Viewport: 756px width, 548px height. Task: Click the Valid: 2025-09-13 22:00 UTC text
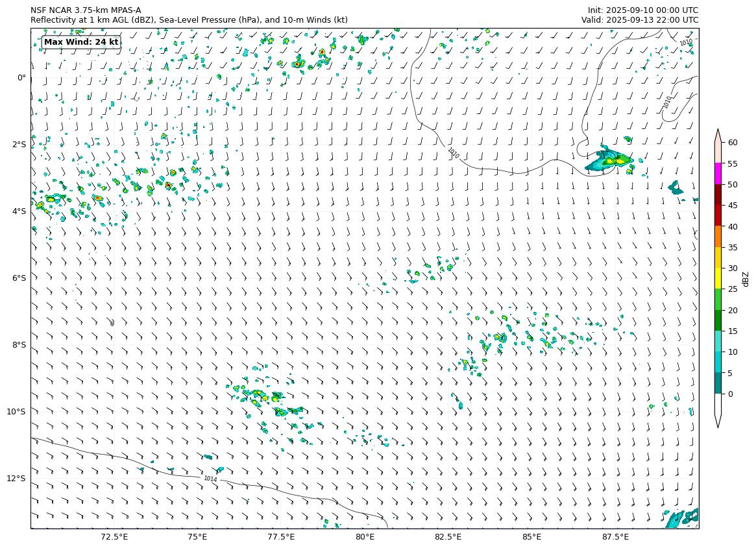point(639,20)
